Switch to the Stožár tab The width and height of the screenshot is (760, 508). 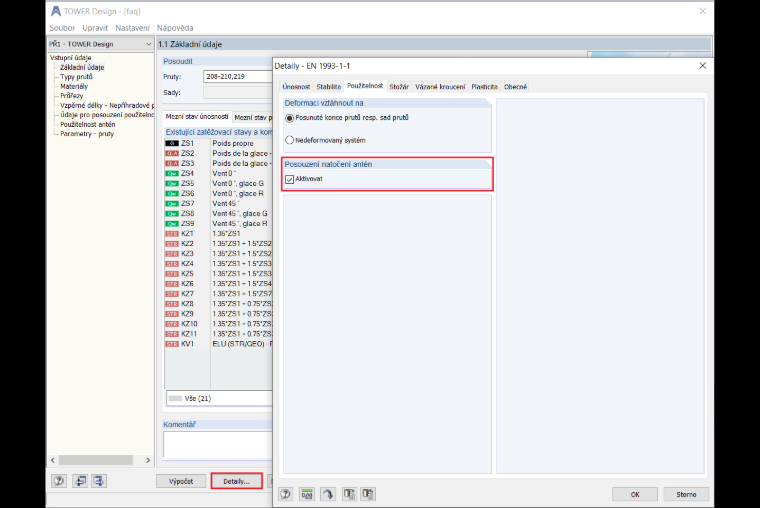(x=399, y=87)
